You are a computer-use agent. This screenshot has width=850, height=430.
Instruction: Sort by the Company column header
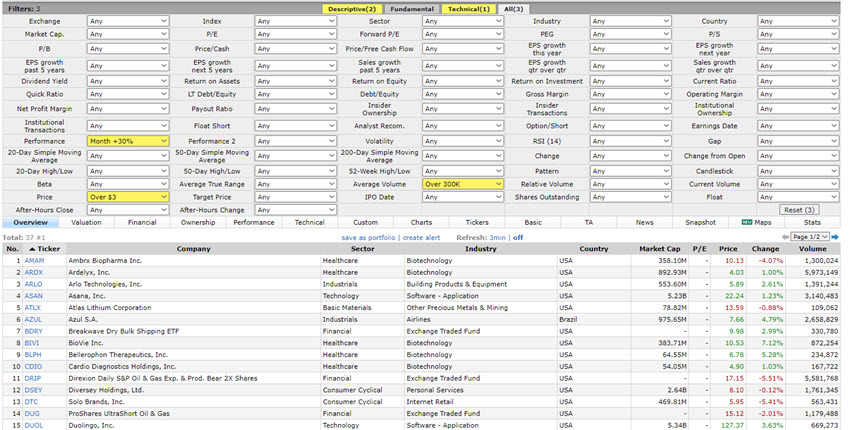[194, 249]
